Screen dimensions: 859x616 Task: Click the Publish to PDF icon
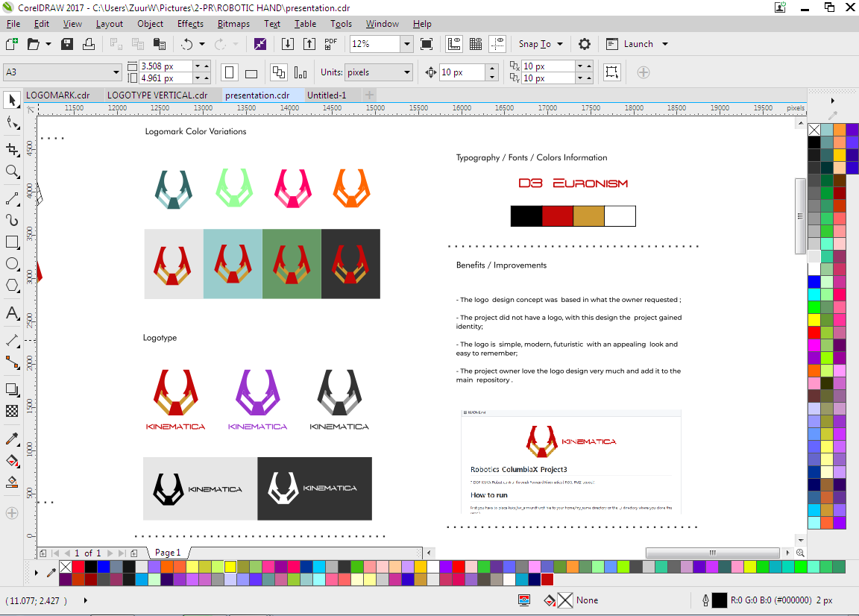331,44
